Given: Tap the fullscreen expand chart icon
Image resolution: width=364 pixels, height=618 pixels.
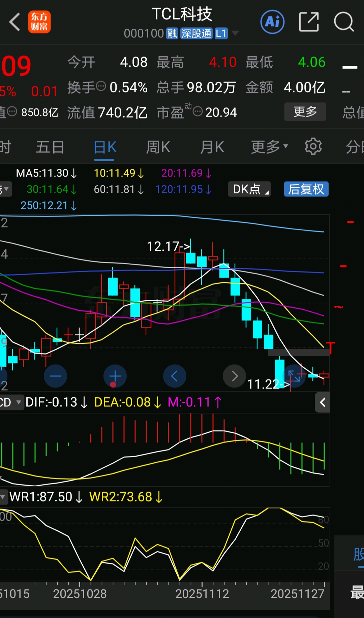Looking at the screenshot, I should tap(294, 376).
